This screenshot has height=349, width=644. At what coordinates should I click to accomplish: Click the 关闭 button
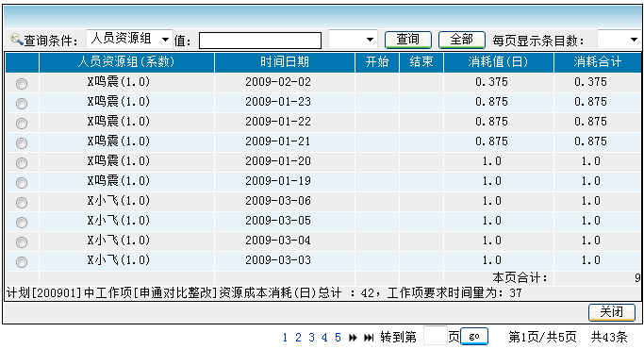pos(612,312)
